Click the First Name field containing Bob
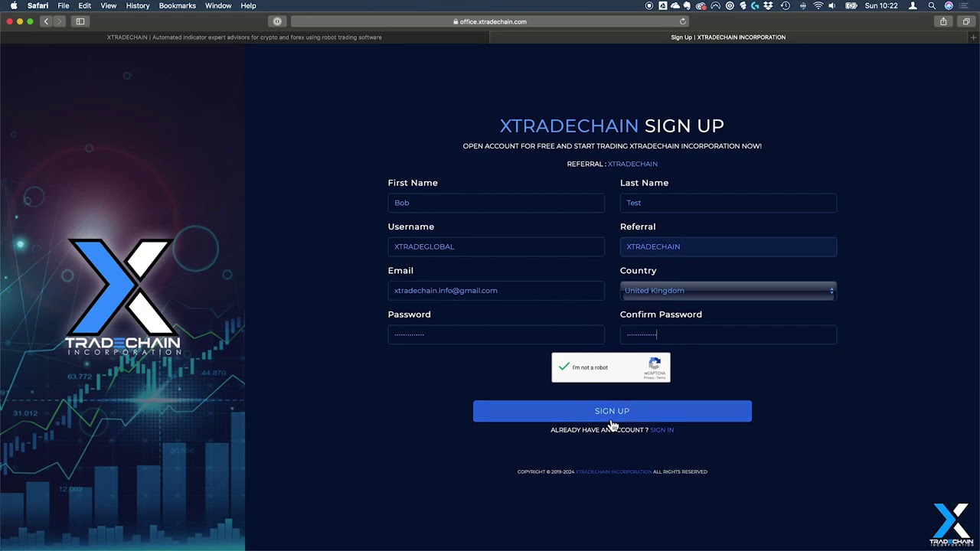 coord(496,203)
